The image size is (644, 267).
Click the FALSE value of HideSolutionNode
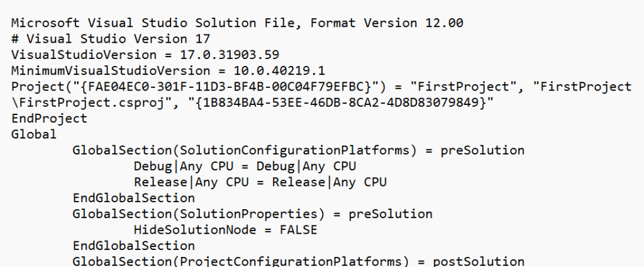point(299,230)
